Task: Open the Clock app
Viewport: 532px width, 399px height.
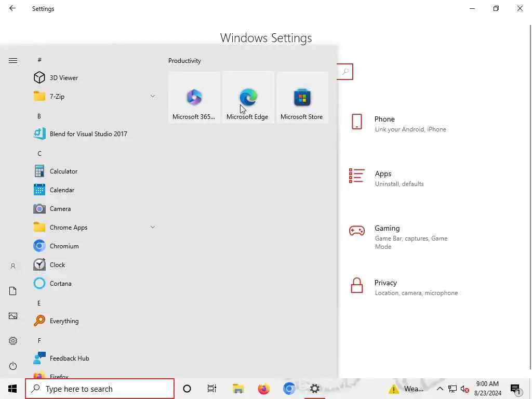Action: pyautogui.click(x=94, y=264)
